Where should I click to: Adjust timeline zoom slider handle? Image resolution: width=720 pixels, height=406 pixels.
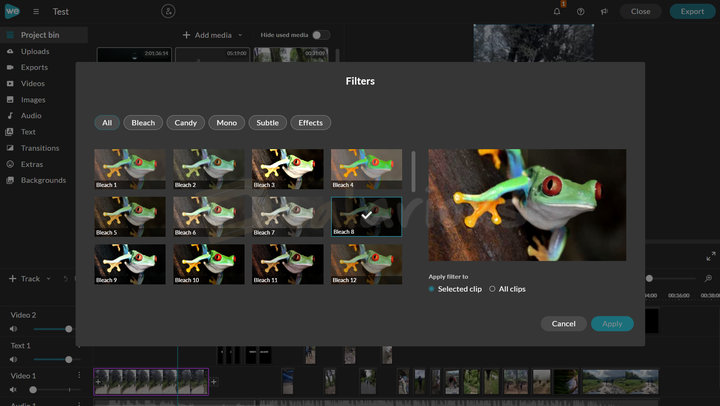click(x=649, y=278)
